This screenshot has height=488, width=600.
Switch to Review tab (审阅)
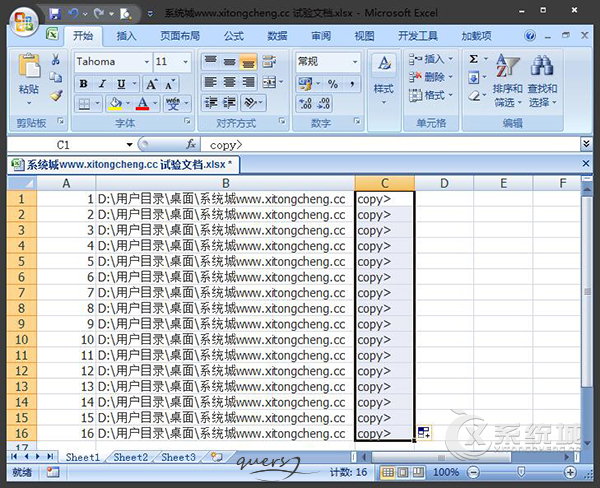coord(321,36)
